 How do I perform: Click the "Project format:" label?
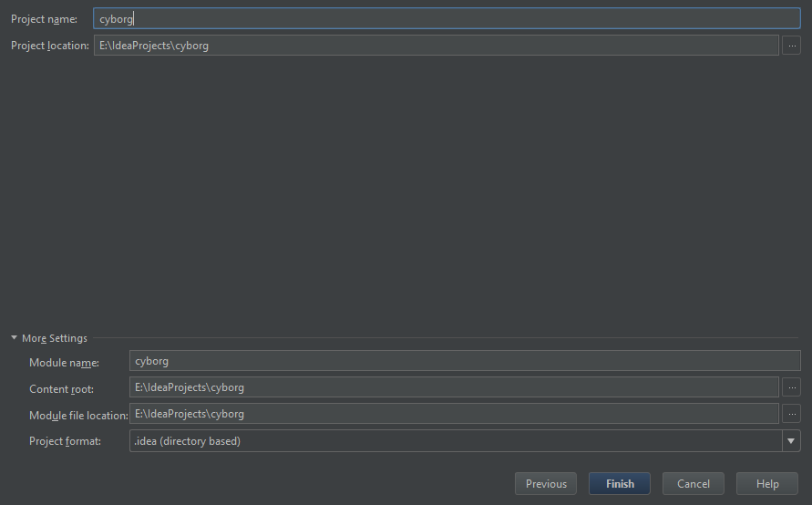(x=65, y=441)
